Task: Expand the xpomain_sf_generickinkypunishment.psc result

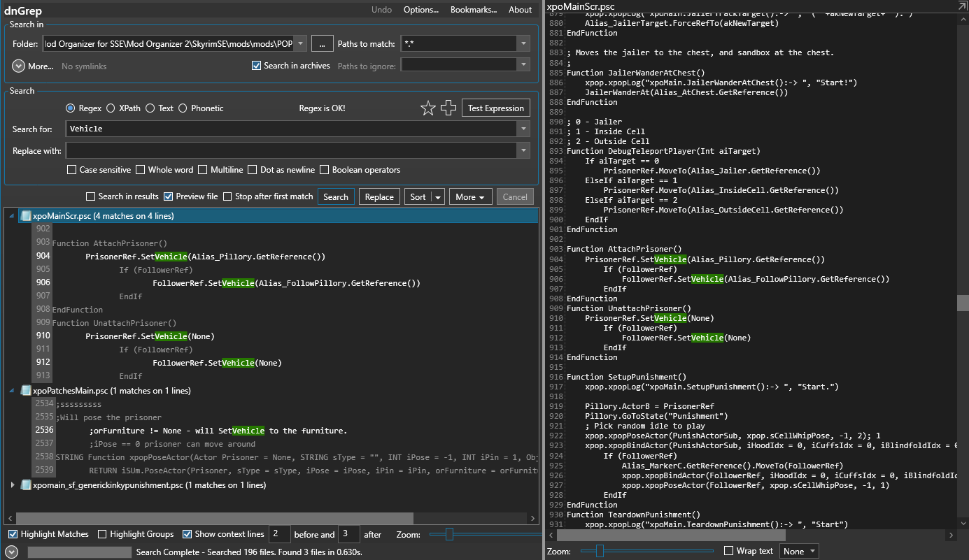Action: pyautogui.click(x=13, y=485)
